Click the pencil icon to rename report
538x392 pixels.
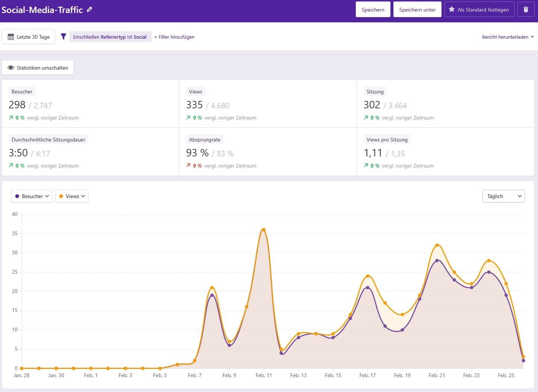point(89,10)
